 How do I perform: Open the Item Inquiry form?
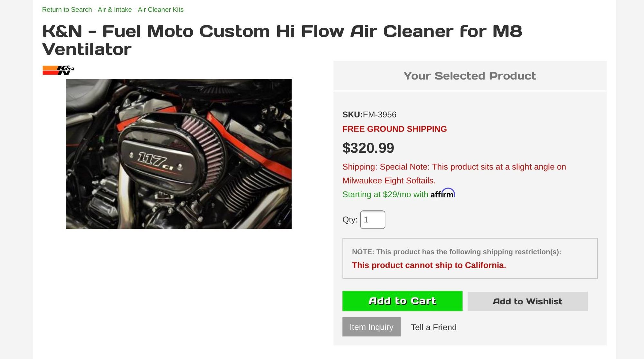[371, 327]
